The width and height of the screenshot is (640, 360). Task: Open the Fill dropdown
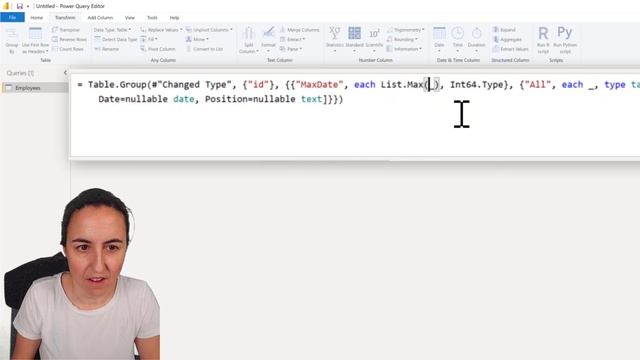click(x=149, y=39)
